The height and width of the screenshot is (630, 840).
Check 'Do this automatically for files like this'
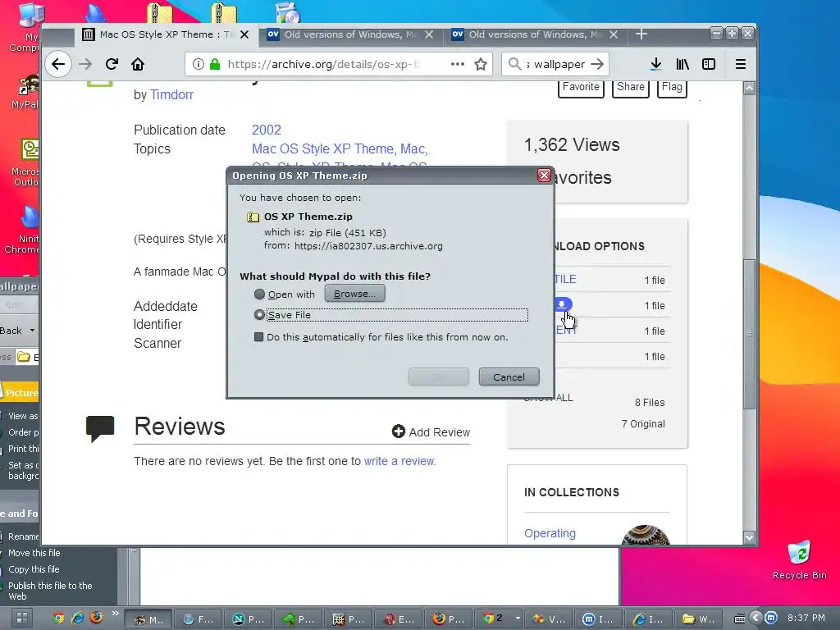click(258, 337)
